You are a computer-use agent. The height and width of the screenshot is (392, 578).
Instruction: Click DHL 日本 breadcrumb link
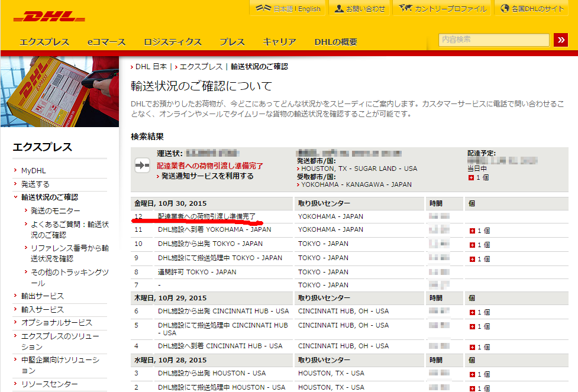[151, 67]
